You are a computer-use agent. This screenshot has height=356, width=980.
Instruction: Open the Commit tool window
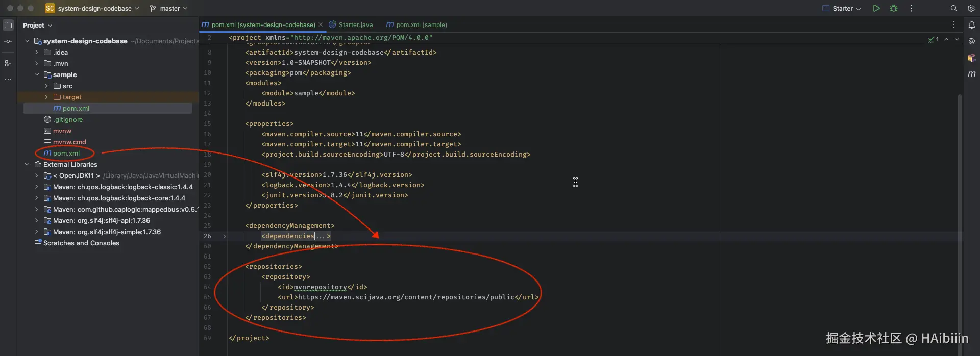coord(8,41)
